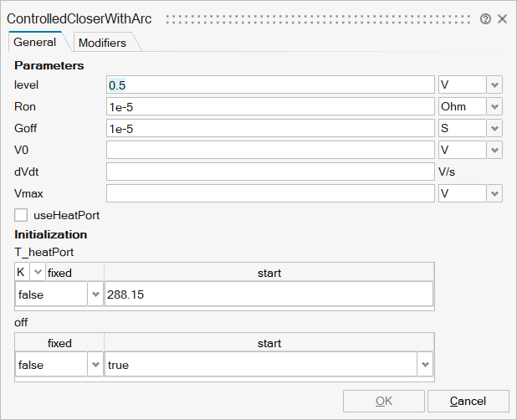Open the Vmax unit dropdown

(494, 193)
